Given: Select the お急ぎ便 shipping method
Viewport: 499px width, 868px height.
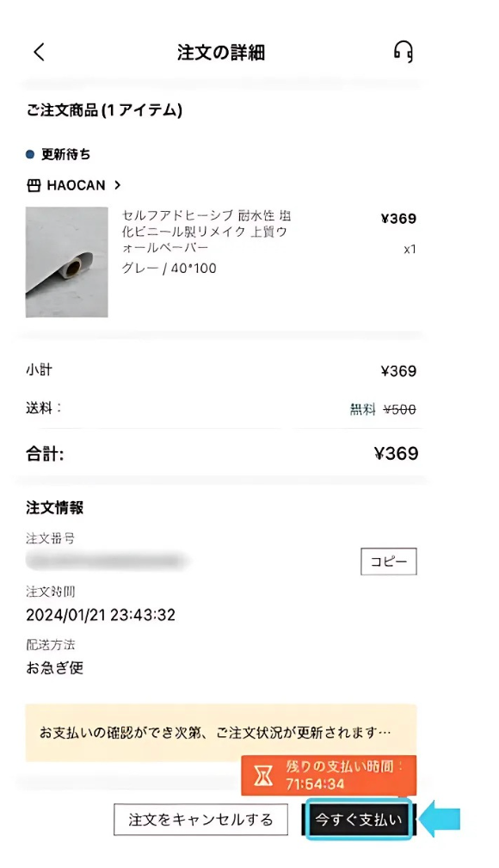Looking at the screenshot, I should (x=53, y=667).
